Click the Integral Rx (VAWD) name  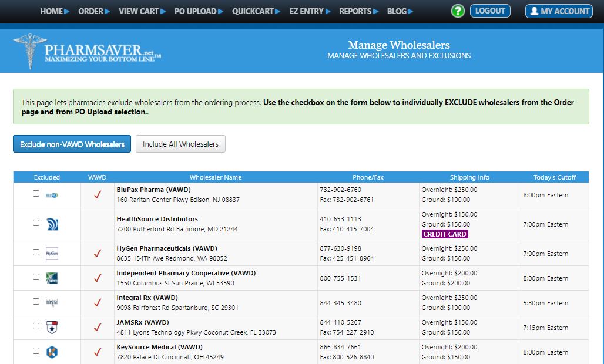coord(147,298)
